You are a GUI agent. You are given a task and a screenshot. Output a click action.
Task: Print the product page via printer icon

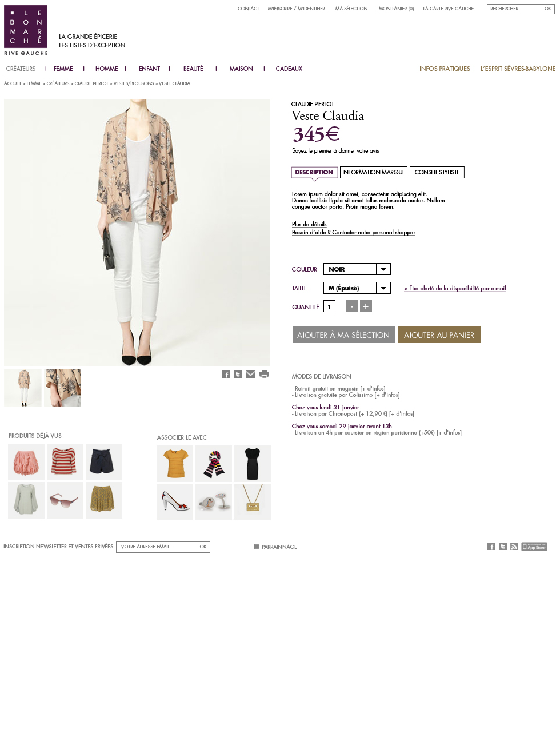(264, 375)
